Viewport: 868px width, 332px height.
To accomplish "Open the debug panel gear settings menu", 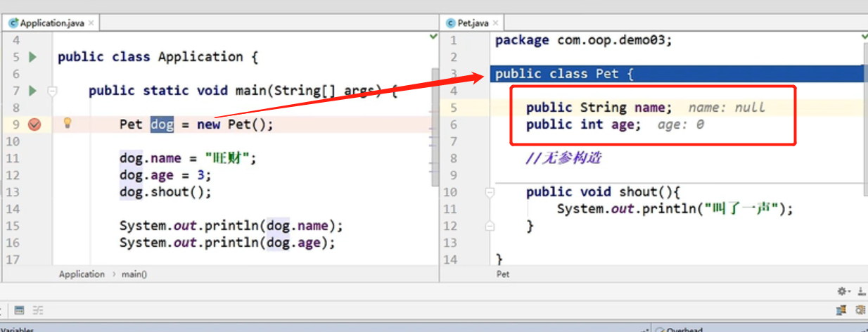I will (x=843, y=291).
